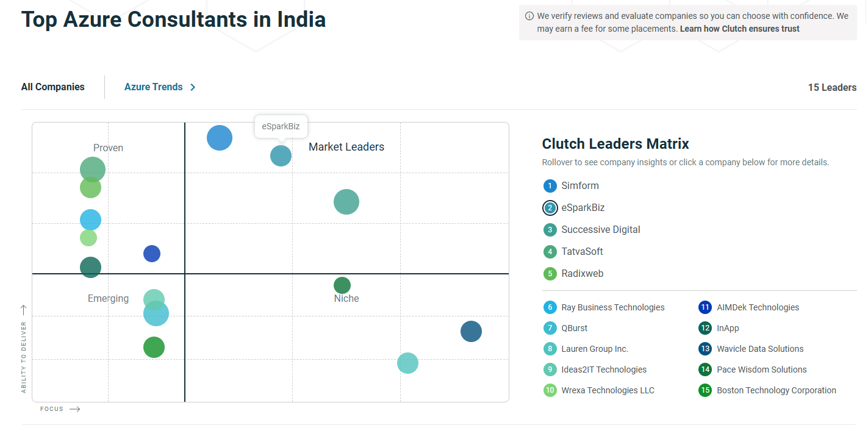Click the dark blue bubble on the far right
This screenshot has height=425, width=868.
coord(471,332)
